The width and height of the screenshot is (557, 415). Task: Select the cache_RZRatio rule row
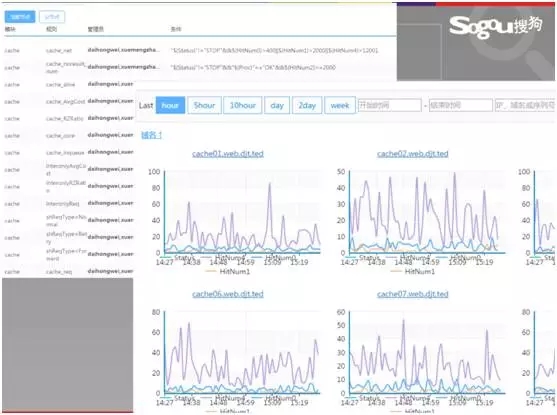tap(68, 118)
